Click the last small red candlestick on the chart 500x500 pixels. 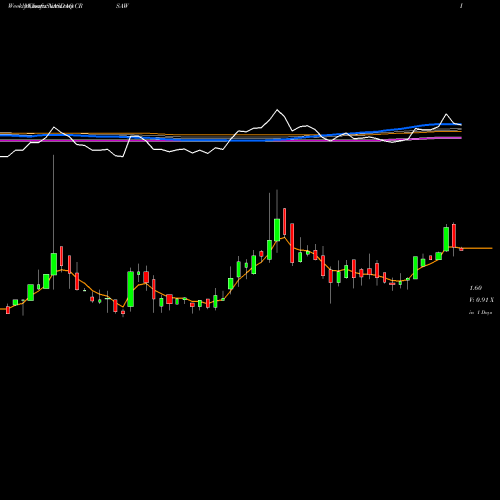click(x=461, y=249)
